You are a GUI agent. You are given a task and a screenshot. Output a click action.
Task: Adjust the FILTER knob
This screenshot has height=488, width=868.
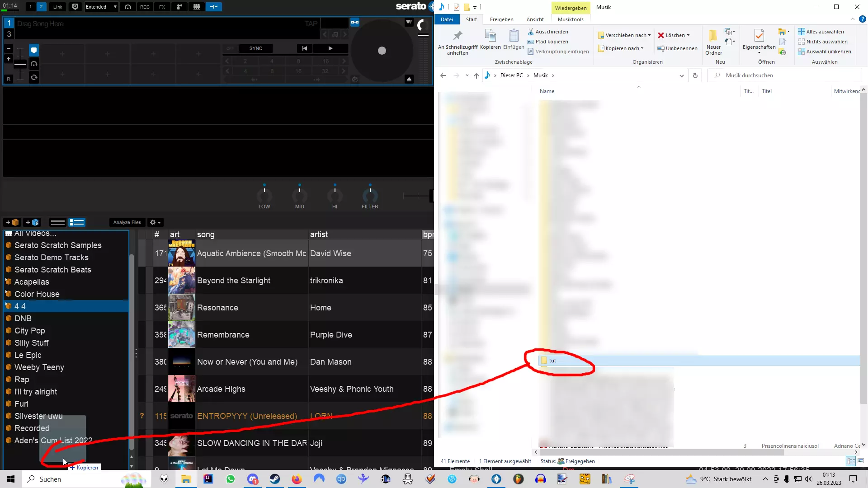pyautogui.click(x=370, y=196)
